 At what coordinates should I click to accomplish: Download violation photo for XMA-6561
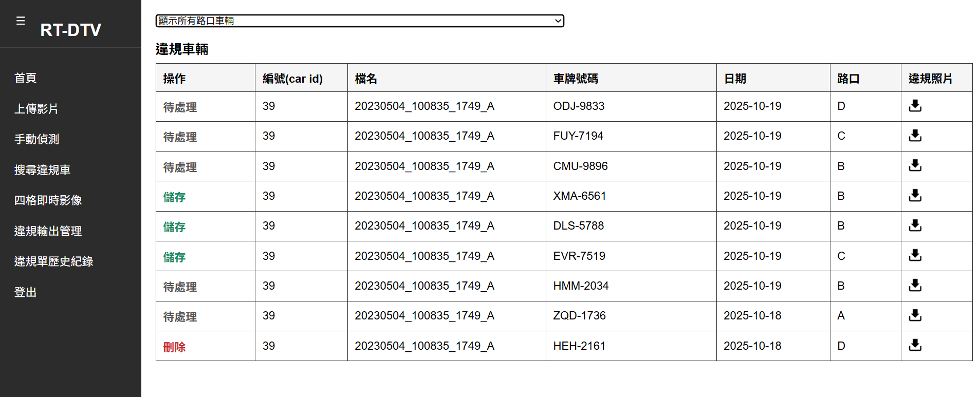(915, 196)
